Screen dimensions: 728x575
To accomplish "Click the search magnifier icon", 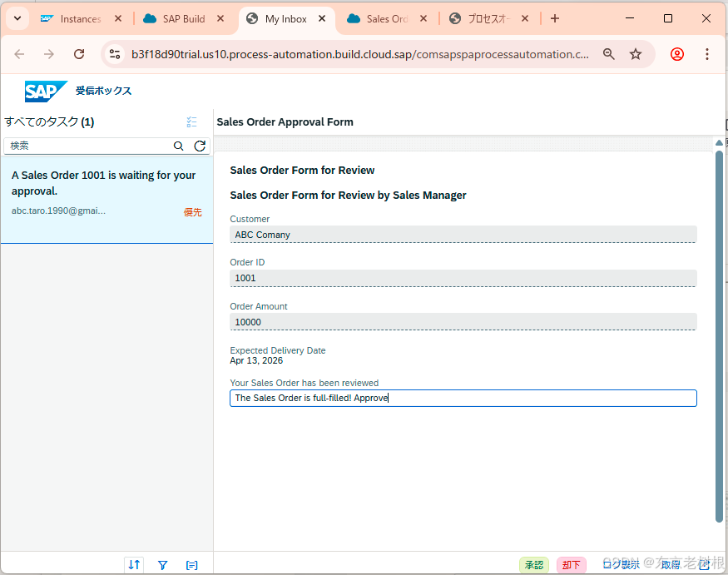I will [x=178, y=146].
